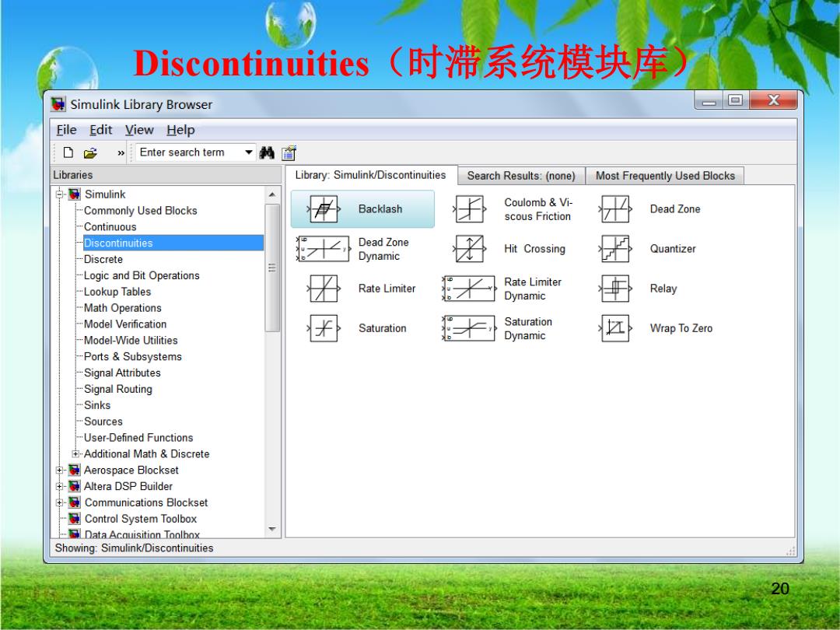The image size is (840, 630).
Task: Select Discrete in the library tree
Action: (103, 259)
